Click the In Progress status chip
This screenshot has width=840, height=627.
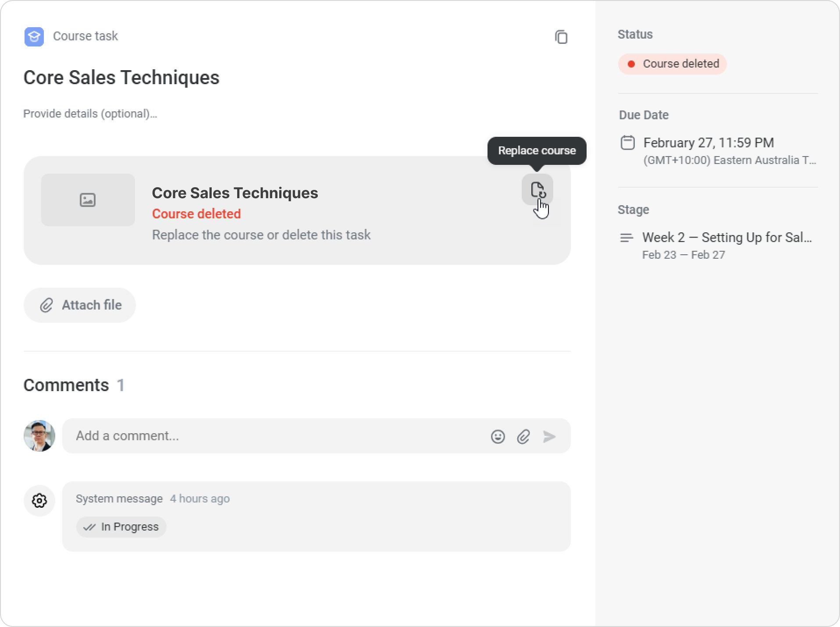tap(121, 527)
